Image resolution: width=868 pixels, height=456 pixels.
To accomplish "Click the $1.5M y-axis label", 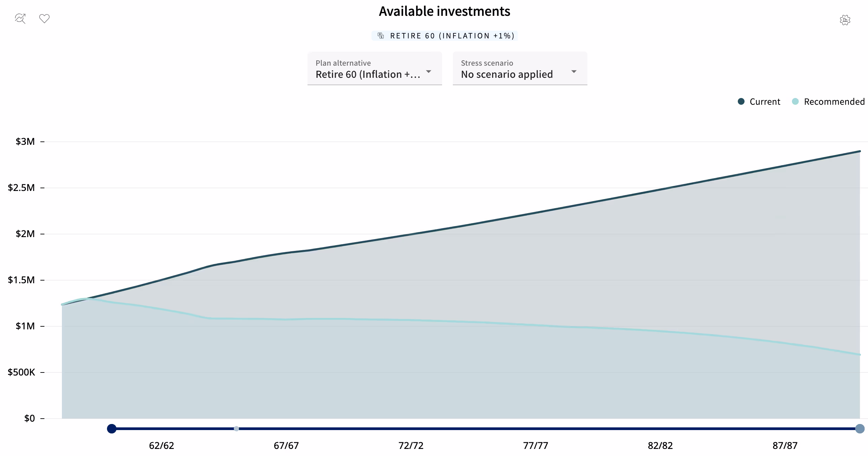I will click(21, 280).
